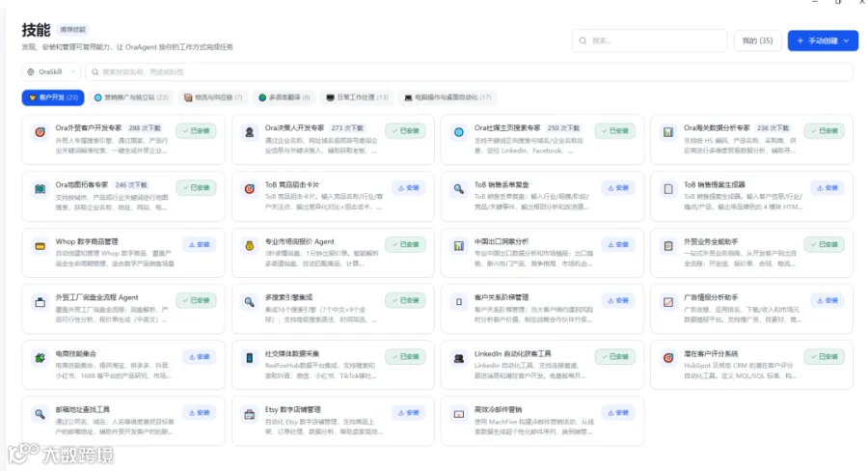Switch to the 多语言翻译 (8) tab
The height and width of the screenshot is (471, 868).
click(285, 97)
